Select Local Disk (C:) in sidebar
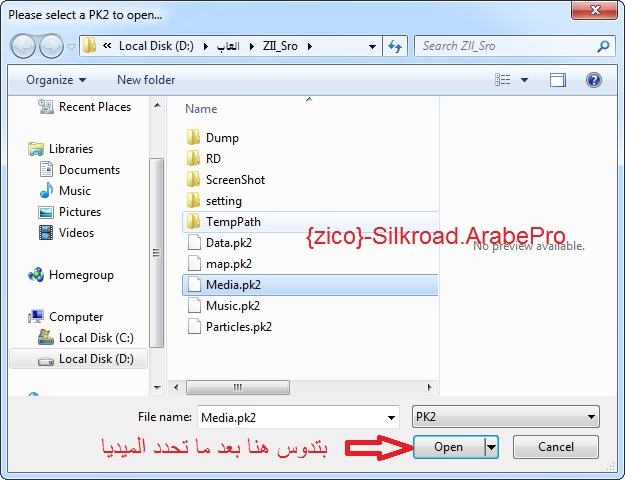 (86, 338)
